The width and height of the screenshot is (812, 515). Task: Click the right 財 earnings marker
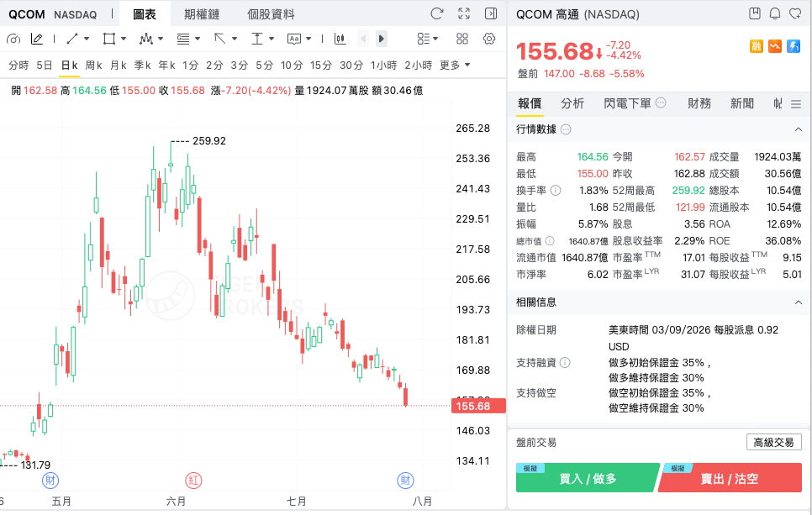click(x=405, y=480)
